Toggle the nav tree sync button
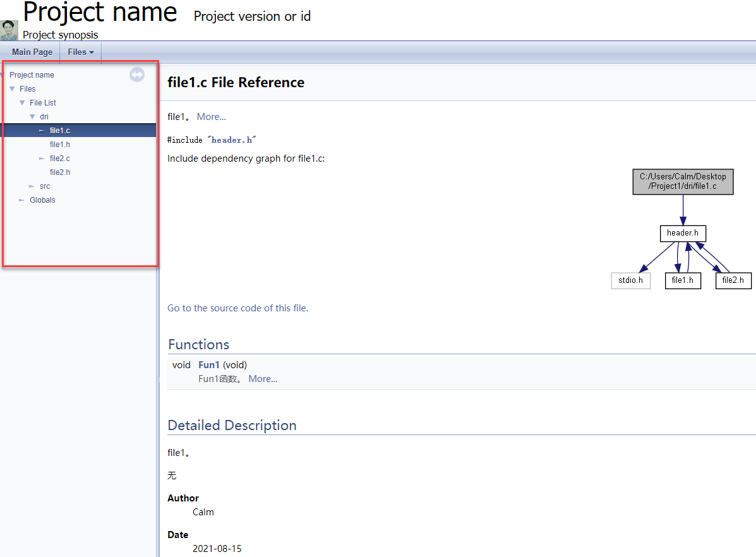Viewport: 756px width, 557px height. click(137, 75)
